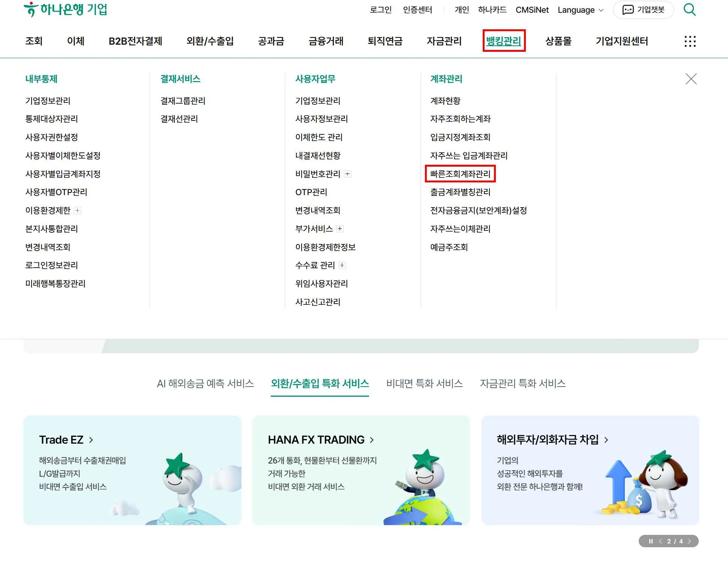Click the 하나은행 기업 logo
The width and height of the screenshot is (728, 569).
point(65,9)
